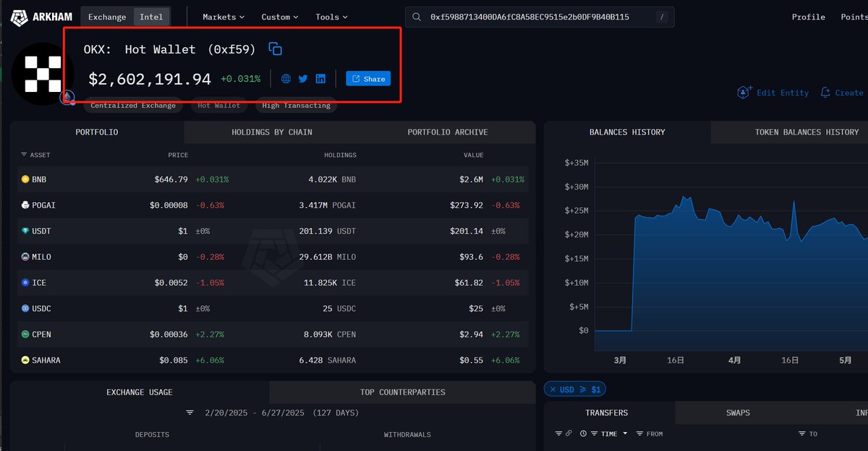
Task: Click the OKX entity logo avatar
Action: click(43, 74)
